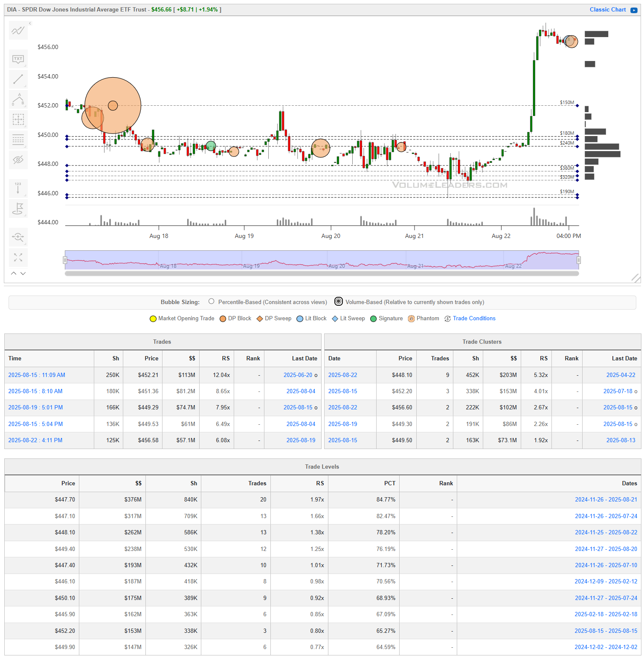Click the $456.60 cluster price cell
The height and width of the screenshot is (658, 644).
coord(397,407)
